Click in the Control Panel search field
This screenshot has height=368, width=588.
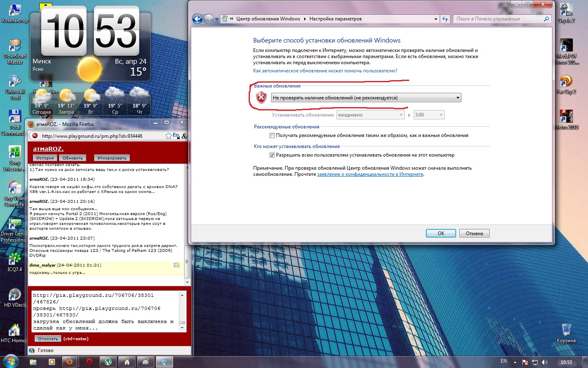point(498,19)
